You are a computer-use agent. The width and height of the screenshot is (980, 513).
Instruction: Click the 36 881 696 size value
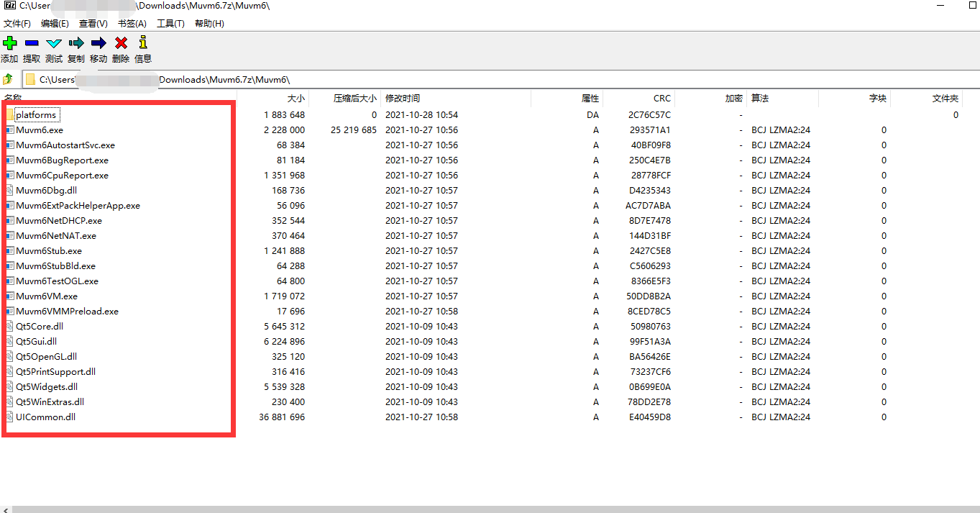282,417
